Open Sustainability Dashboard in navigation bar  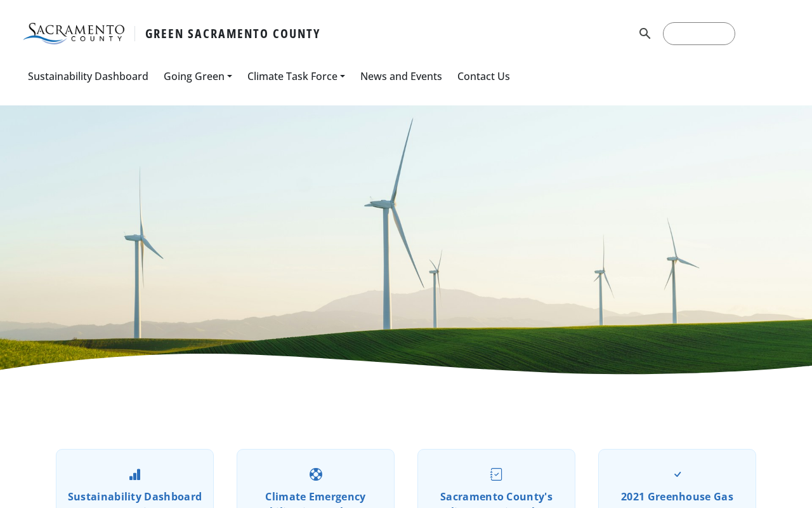[x=88, y=76]
